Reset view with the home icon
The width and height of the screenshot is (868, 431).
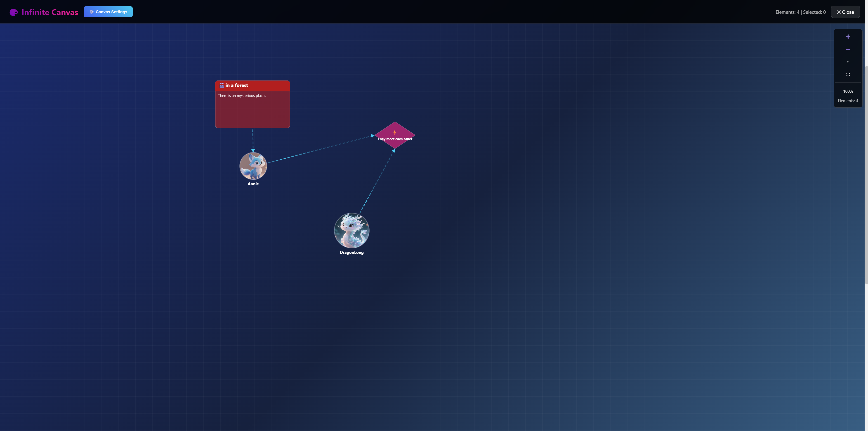[848, 62]
